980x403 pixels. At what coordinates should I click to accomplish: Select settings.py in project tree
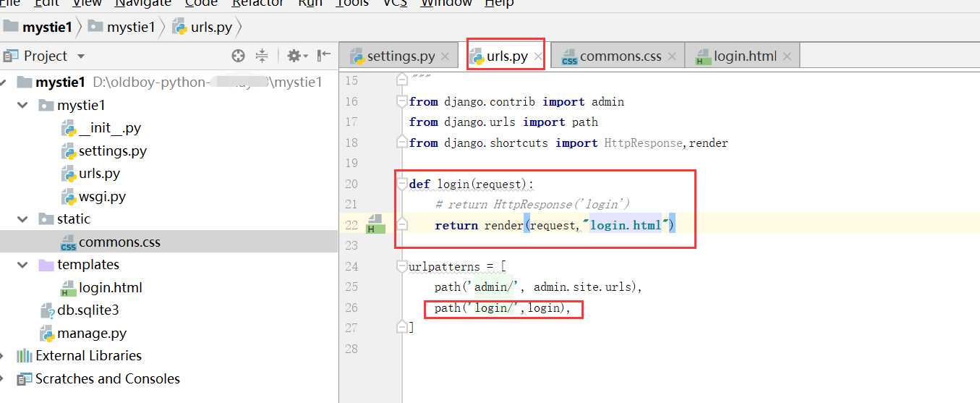coord(104,150)
